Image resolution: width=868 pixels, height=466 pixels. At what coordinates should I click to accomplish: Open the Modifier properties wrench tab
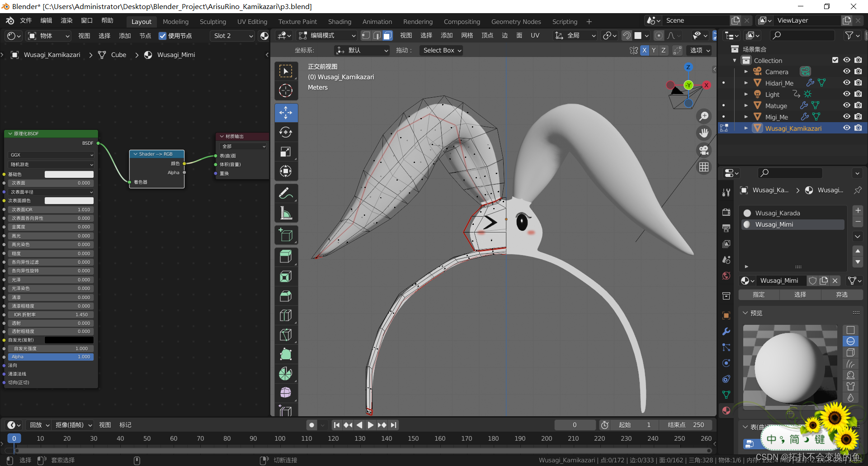pos(726,331)
